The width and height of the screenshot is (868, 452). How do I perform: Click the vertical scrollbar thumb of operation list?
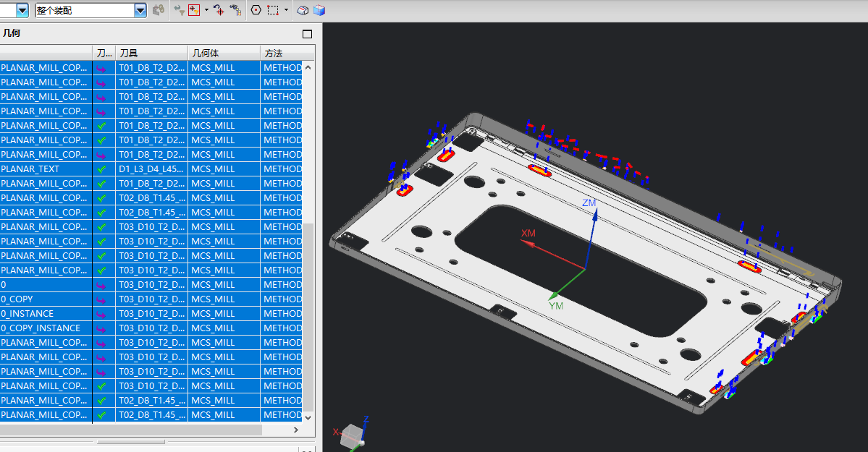[308, 317]
